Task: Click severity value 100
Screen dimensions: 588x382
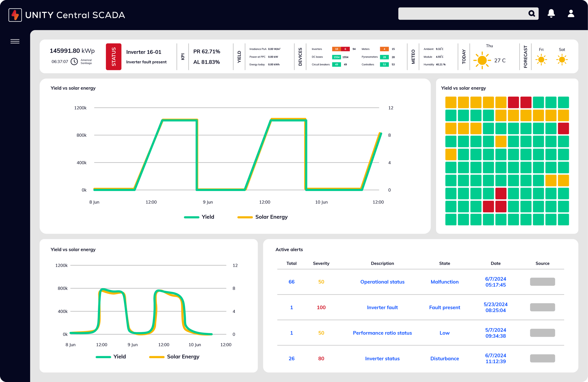Action: 321,307
